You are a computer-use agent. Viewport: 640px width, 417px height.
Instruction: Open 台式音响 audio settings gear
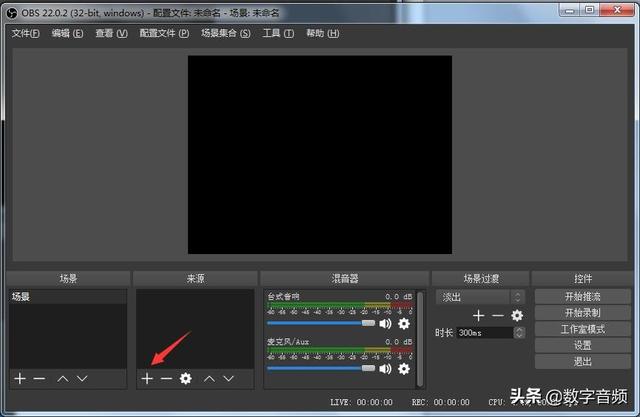[404, 324]
